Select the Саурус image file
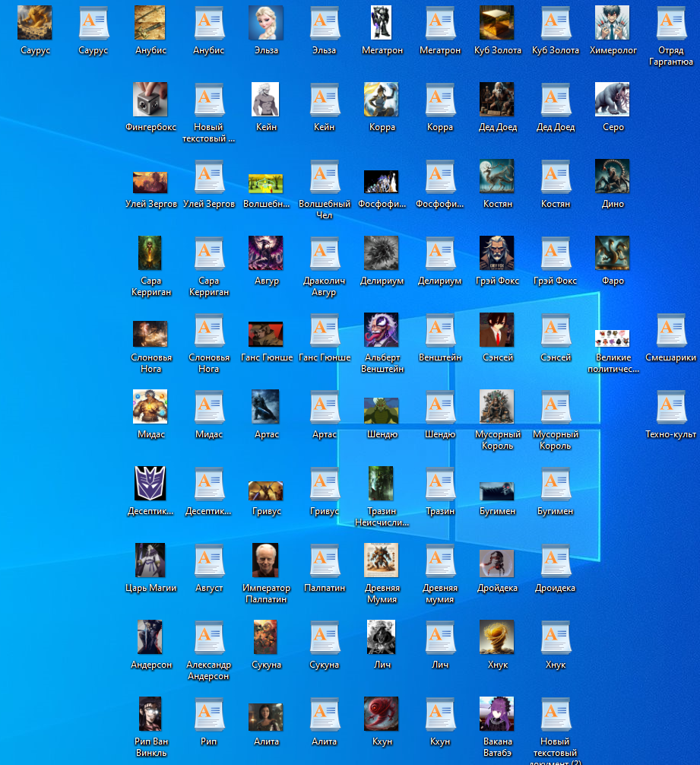The width and height of the screenshot is (700, 765). [35, 23]
